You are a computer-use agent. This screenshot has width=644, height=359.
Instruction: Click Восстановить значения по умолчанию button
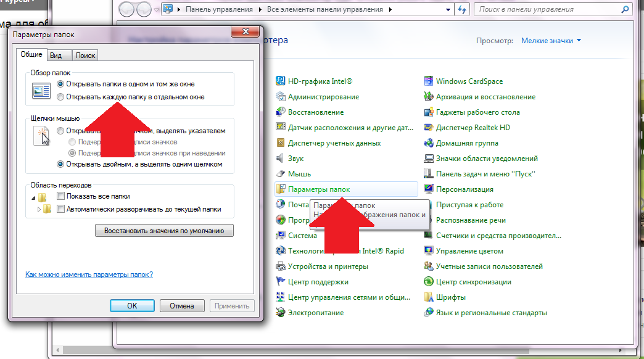(164, 231)
